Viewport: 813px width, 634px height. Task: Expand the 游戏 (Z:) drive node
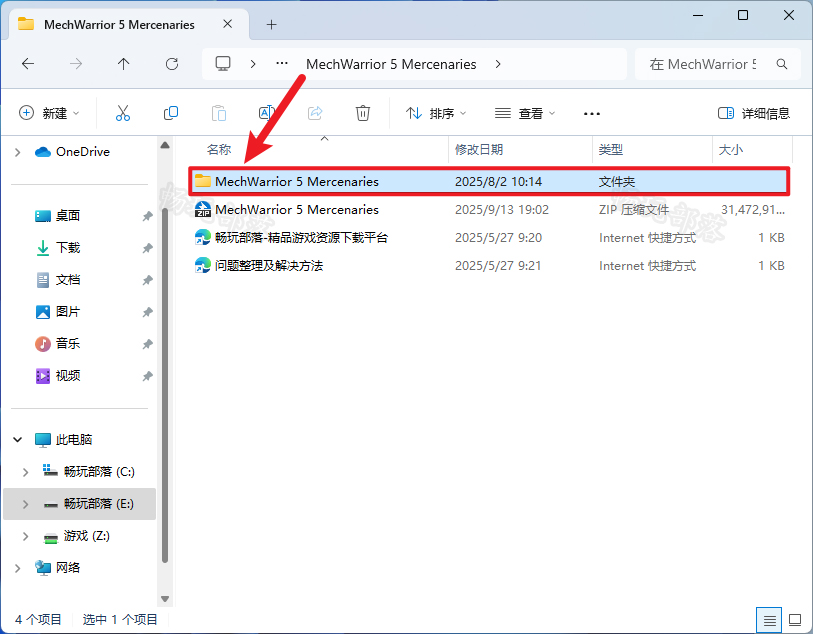pos(25,536)
